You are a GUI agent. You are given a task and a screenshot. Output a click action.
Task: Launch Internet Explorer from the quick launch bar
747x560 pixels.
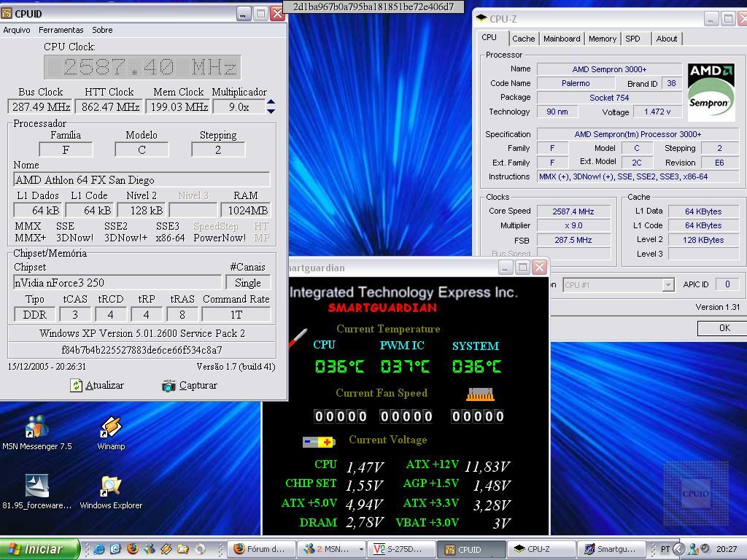click(99, 549)
